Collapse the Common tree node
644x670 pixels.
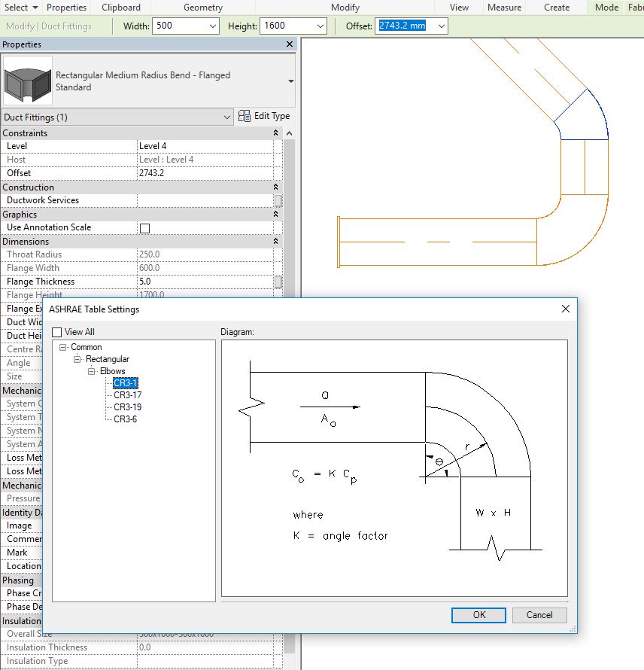pos(63,347)
